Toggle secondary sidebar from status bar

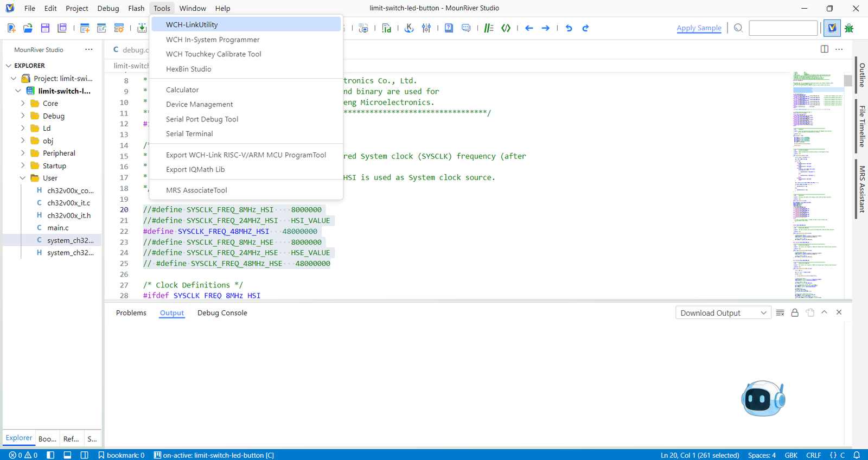click(x=84, y=455)
